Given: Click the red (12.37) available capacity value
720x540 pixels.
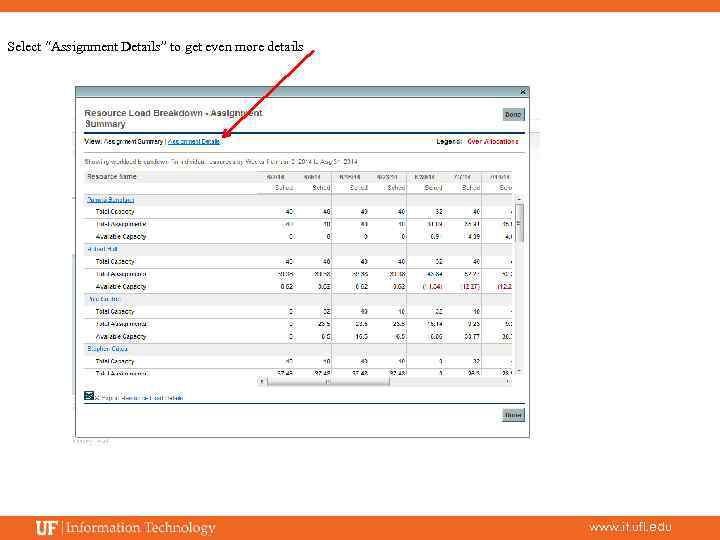Looking at the screenshot, I should [x=469, y=287].
